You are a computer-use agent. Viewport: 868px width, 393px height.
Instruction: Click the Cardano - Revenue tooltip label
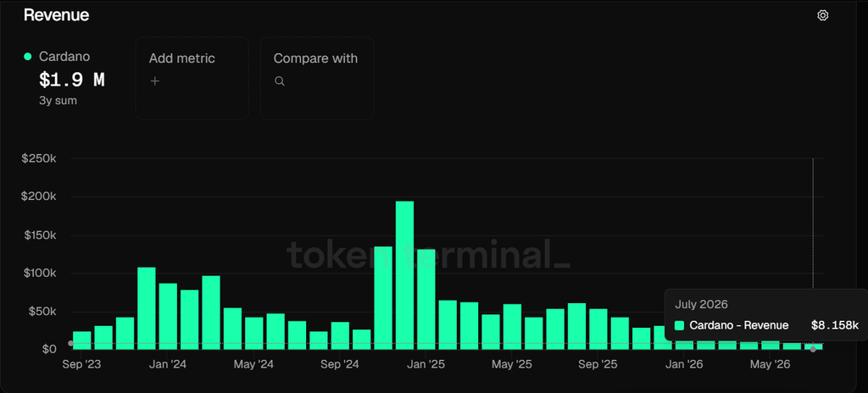(x=739, y=325)
